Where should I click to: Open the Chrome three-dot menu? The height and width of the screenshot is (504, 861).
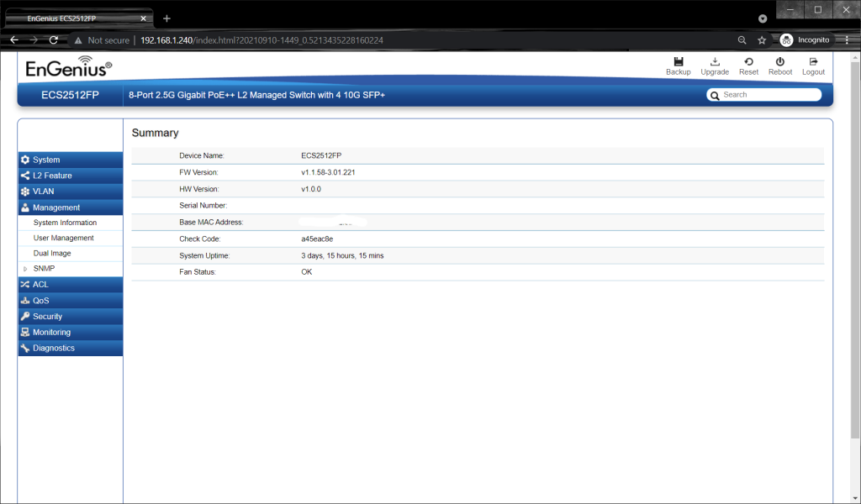[847, 40]
